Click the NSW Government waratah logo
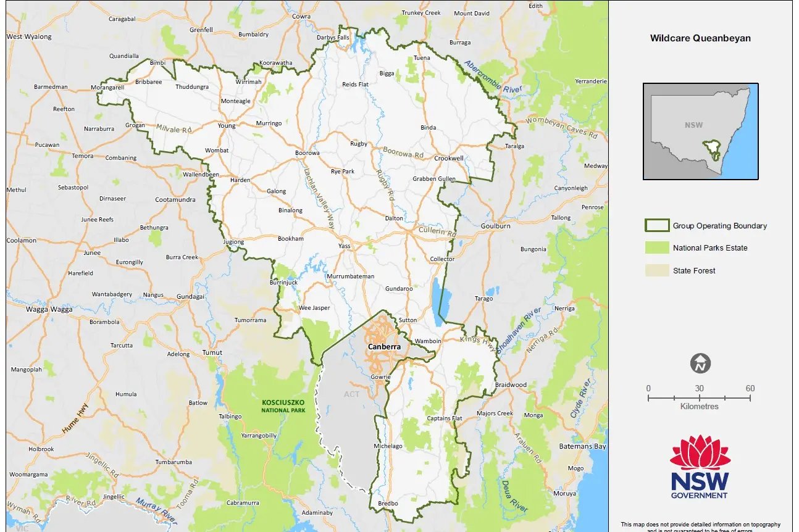The image size is (799, 532). (700, 466)
